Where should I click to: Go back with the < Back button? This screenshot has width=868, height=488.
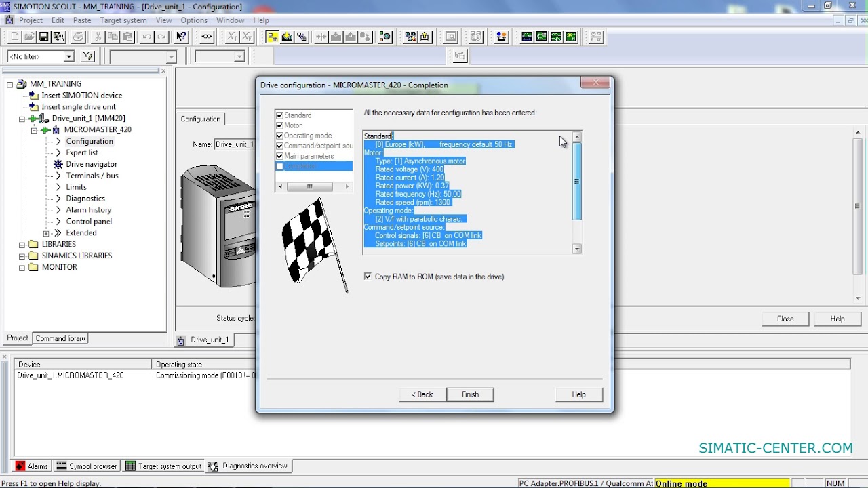pos(422,394)
